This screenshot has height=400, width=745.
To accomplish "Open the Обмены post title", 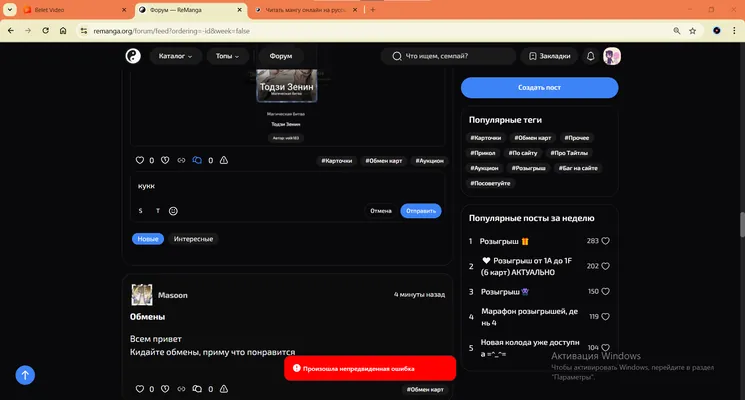I will (147, 317).
